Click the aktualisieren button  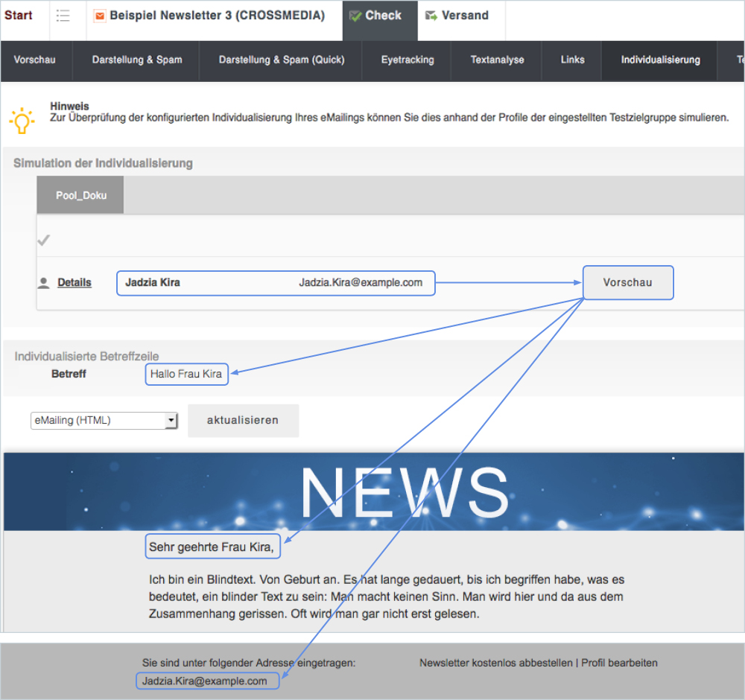[243, 421]
